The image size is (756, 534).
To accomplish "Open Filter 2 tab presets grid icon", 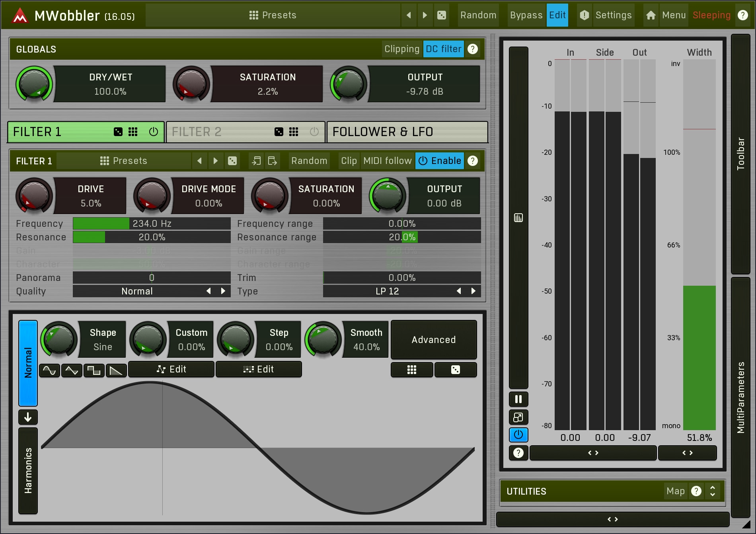I will (294, 132).
